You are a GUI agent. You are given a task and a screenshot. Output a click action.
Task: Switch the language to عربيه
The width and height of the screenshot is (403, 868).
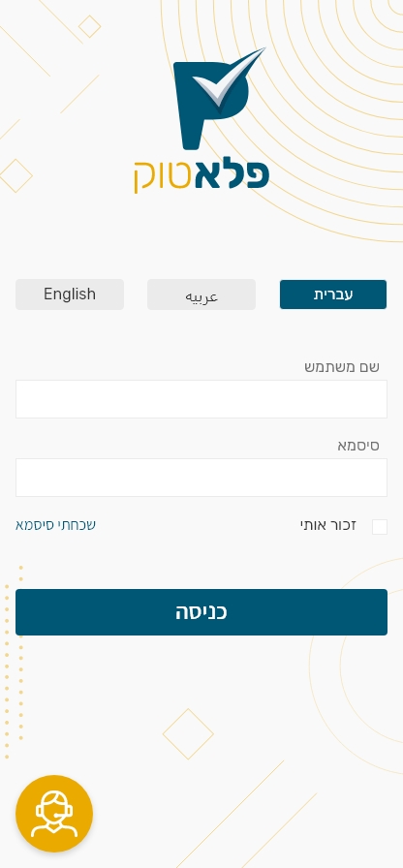(201, 294)
